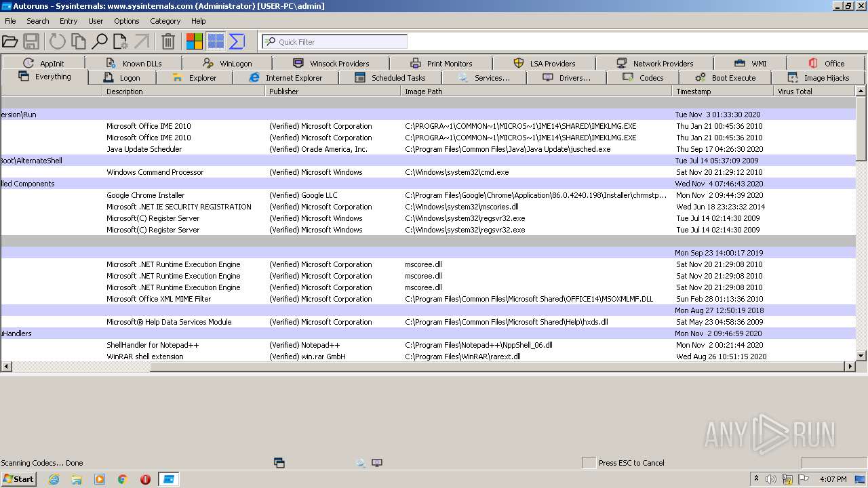
Task: Click the entry Properties toolbar icon
Action: tap(121, 42)
